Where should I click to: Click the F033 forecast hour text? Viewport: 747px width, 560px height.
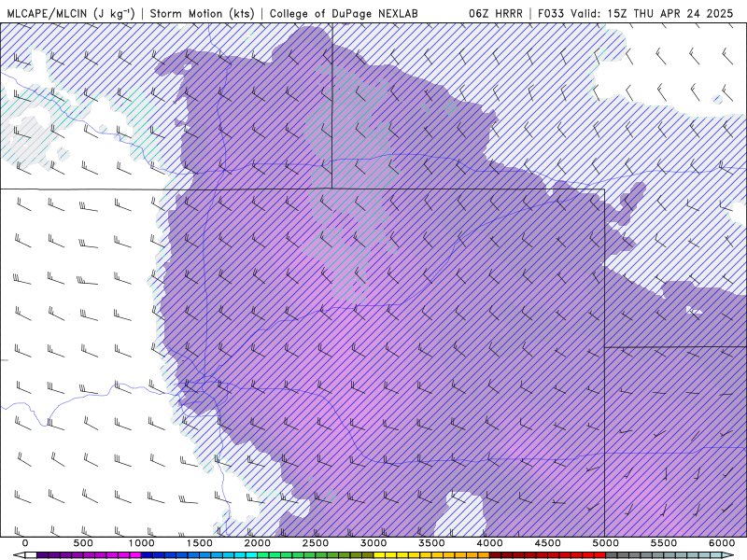pyautogui.click(x=552, y=13)
